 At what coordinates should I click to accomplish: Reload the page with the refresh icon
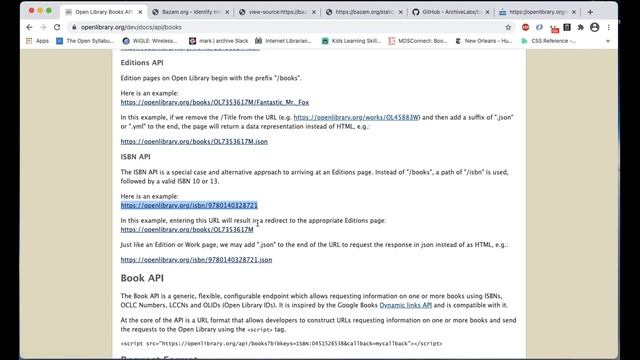(57, 27)
